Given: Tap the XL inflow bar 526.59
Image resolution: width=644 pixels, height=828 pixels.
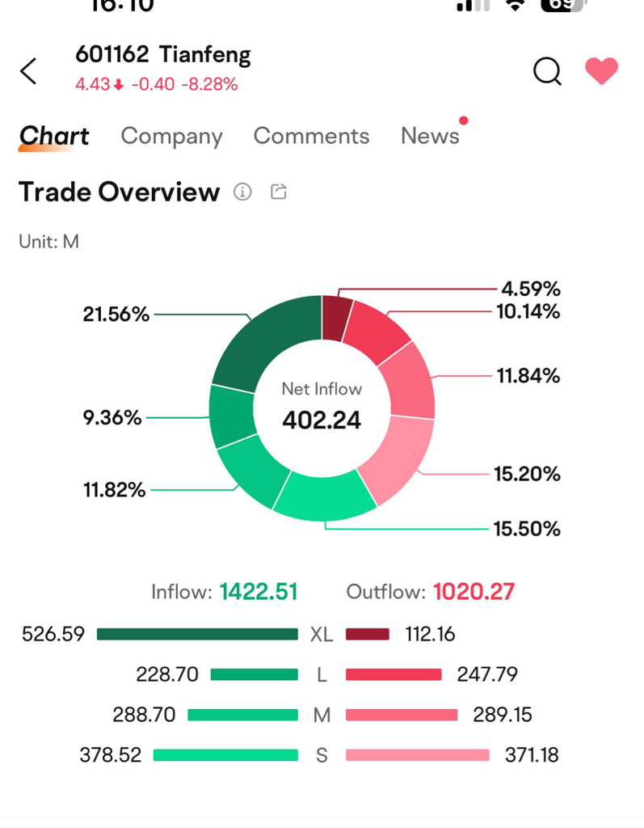Looking at the screenshot, I should pyautogui.click(x=197, y=635).
